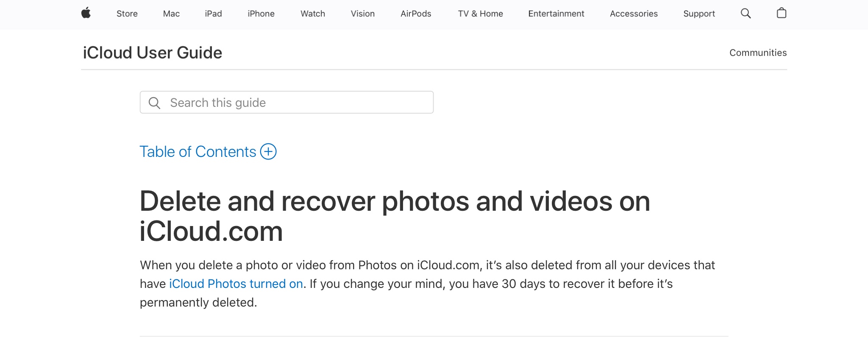The image size is (868, 346).
Task: Open the TV & Home menu
Action: coord(480,14)
